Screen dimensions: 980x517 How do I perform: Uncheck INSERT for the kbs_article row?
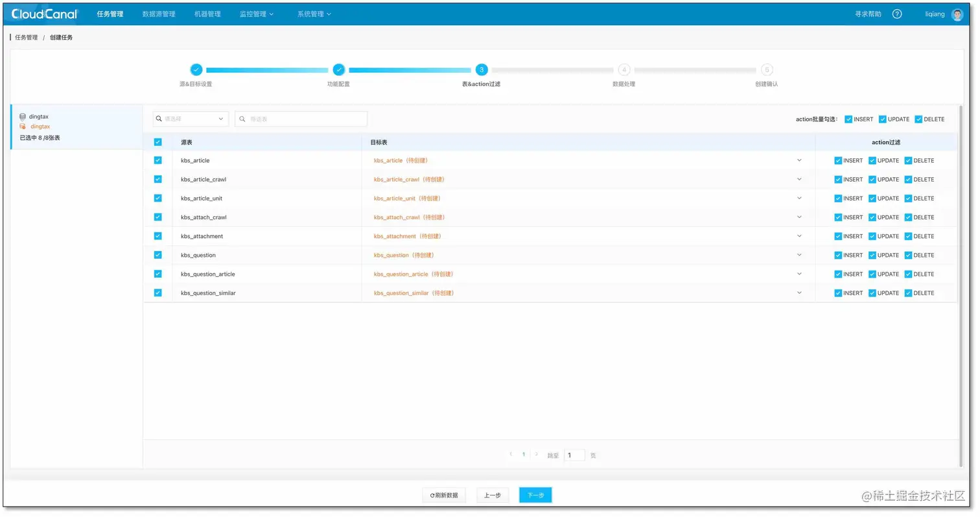pos(838,160)
